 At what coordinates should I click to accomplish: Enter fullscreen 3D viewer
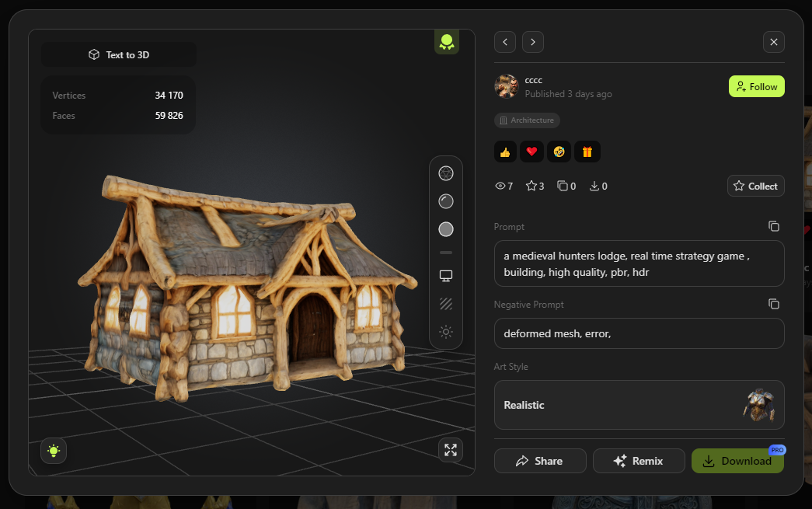point(451,450)
